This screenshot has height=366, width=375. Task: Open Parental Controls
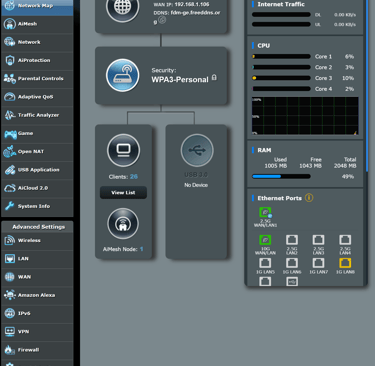[37, 79]
